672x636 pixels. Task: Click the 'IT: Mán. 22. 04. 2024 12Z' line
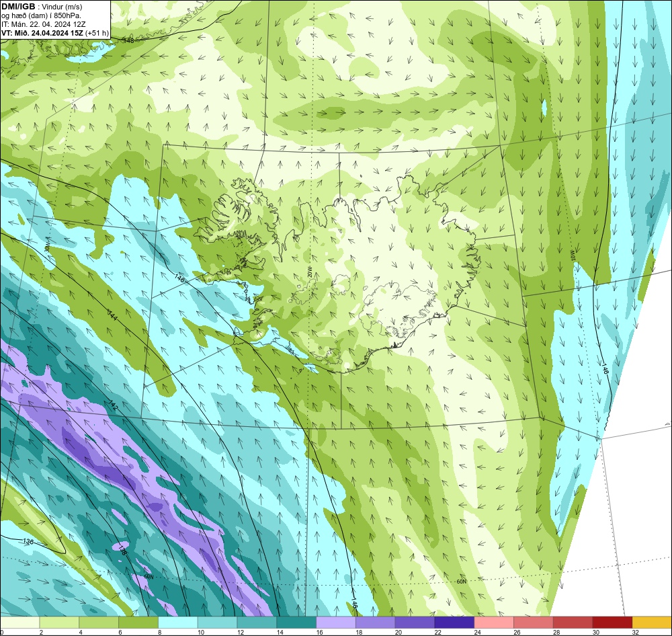[43, 24]
